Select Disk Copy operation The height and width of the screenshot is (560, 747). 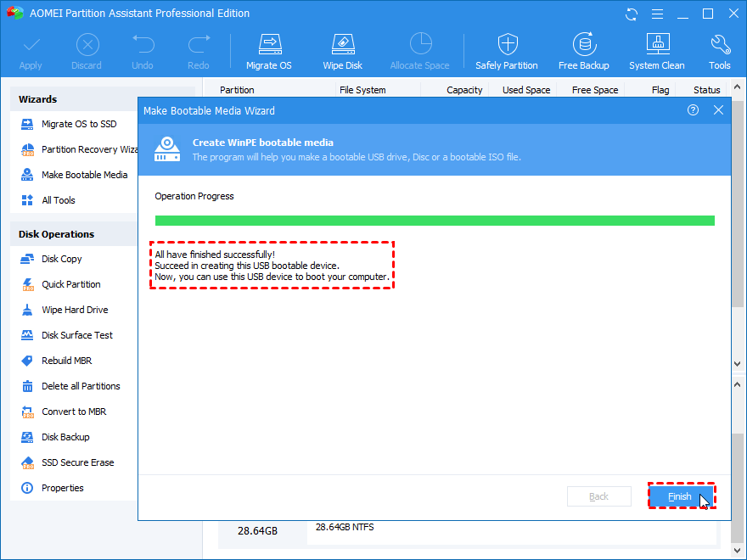click(x=62, y=259)
